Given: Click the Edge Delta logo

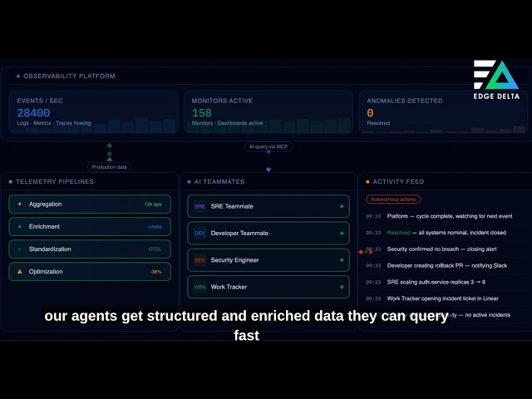Looking at the screenshot, I should click(x=496, y=80).
